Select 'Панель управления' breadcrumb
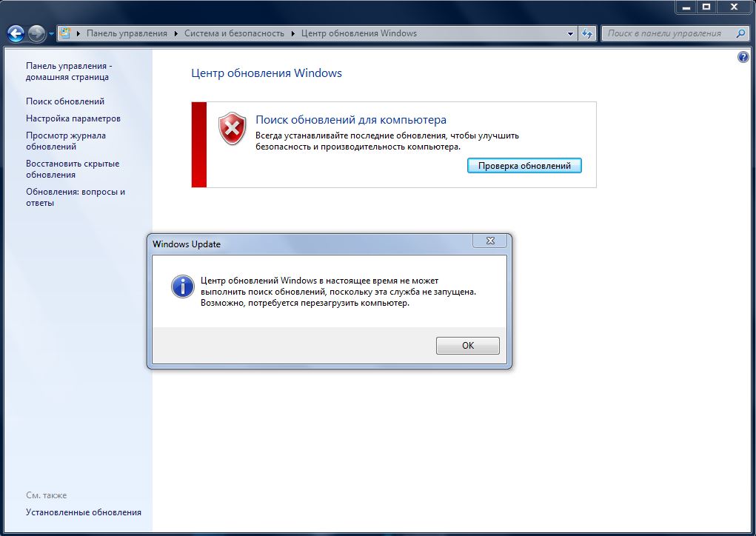 point(127,33)
